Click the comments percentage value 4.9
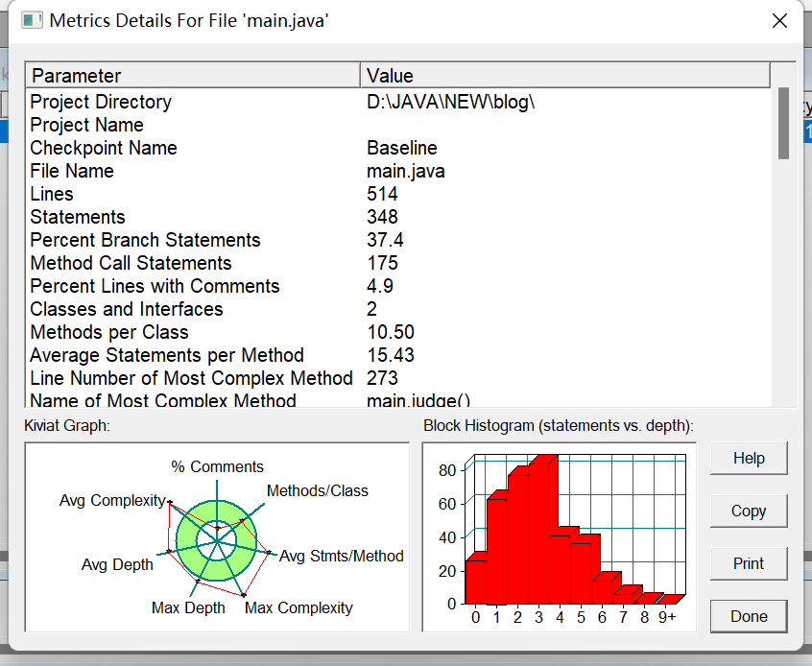812x666 pixels. tap(379, 286)
